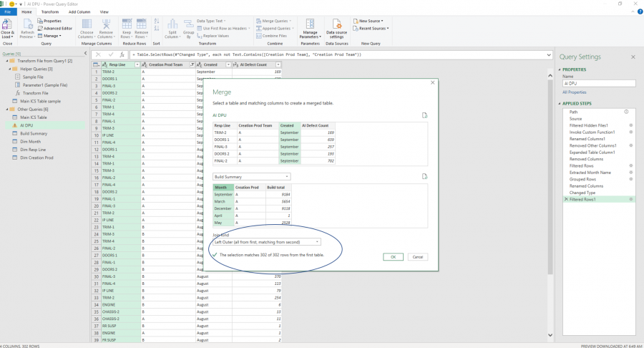Image resolution: width=644 pixels, height=348 pixels.
Task: Select the Month column header in Build Summary preview
Action: [x=223, y=188]
